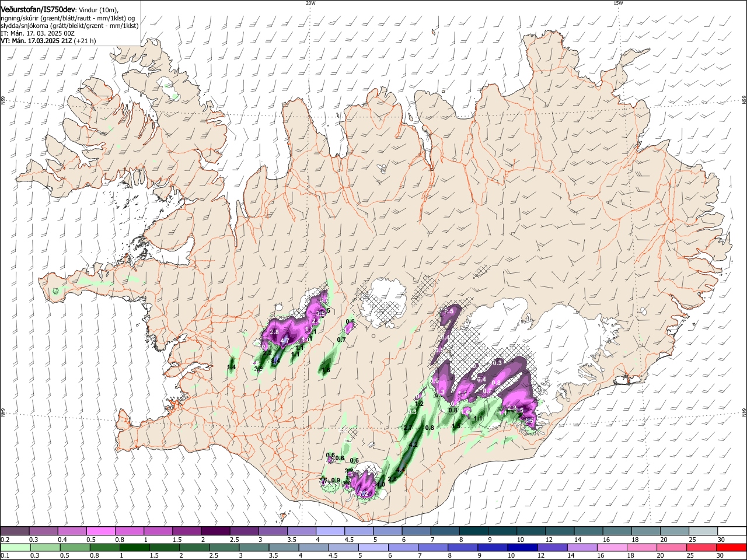This screenshot has height=560, width=747.
Task: Pick the lavender 4–4.5 snow legend swatch
Action: coord(330,531)
